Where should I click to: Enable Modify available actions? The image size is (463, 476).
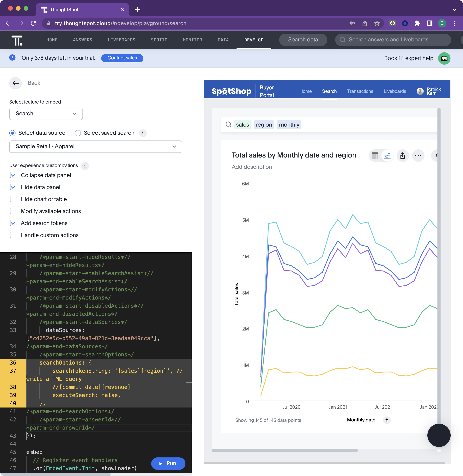click(x=13, y=211)
